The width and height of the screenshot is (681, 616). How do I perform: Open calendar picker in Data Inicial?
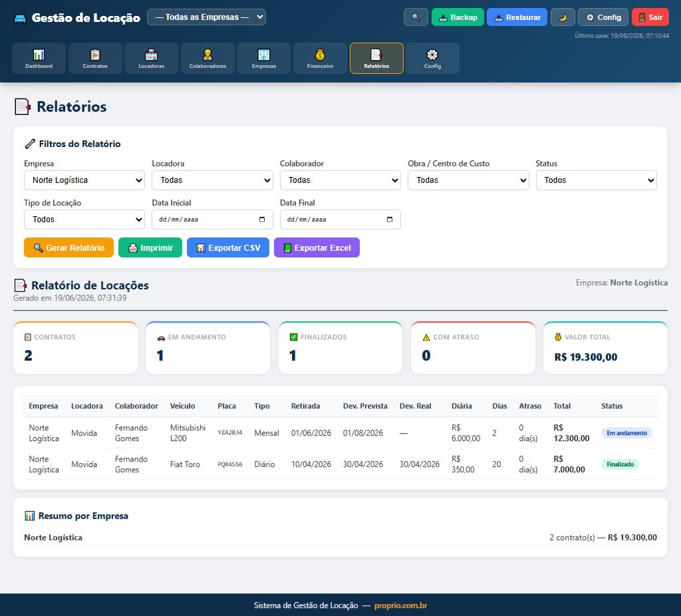coord(262,220)
